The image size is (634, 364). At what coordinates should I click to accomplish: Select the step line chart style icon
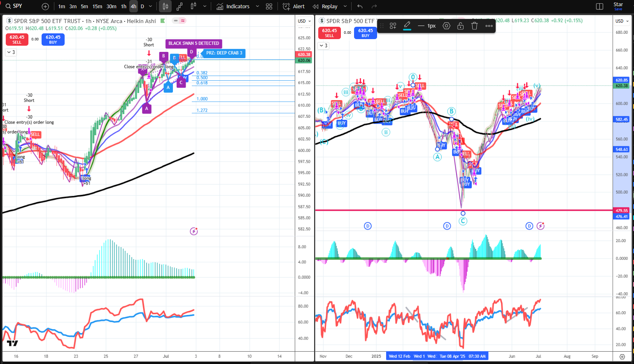[x=179, y=7]
